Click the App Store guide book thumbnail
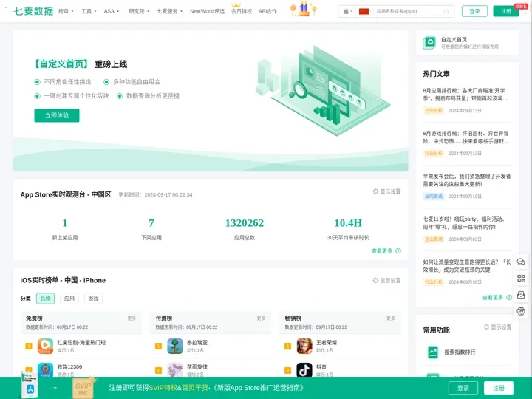Screen dimensions: 532x399 coord(30,386)
